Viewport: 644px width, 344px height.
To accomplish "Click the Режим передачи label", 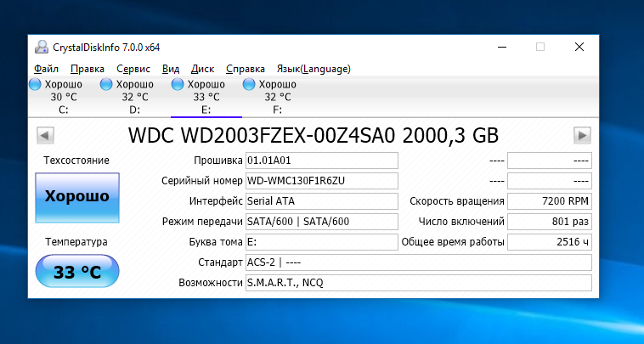I will [x=202, y=222].
